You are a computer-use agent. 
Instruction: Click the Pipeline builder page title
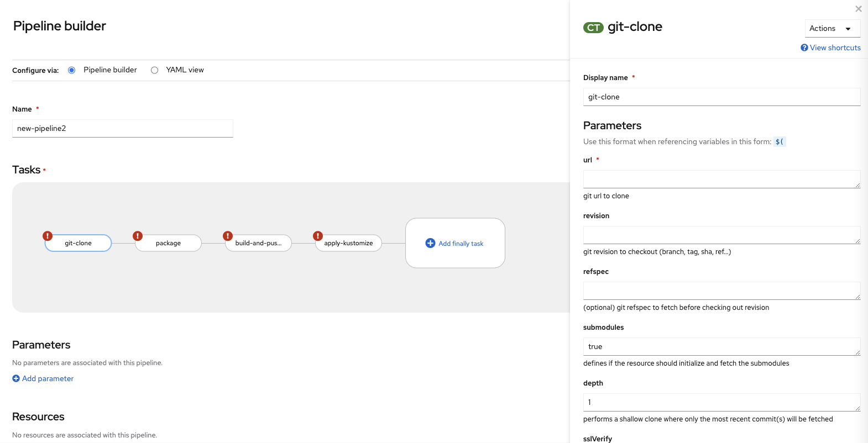[59, 26]
